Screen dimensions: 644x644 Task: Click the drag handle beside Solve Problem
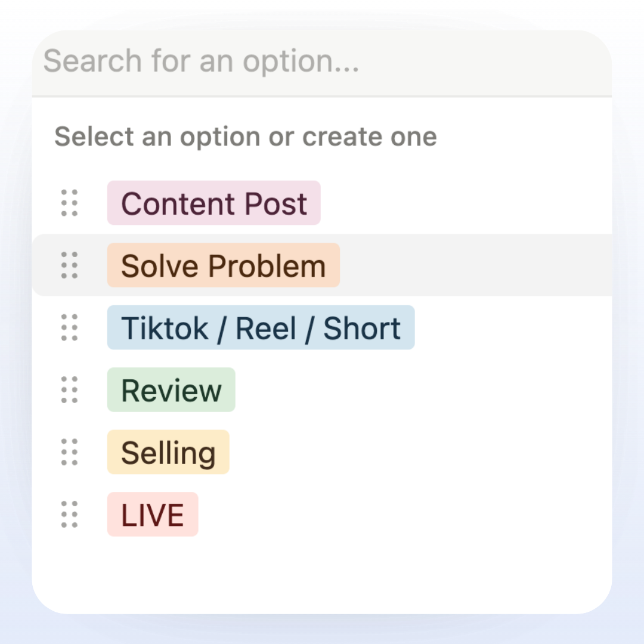tap(70, 265)
